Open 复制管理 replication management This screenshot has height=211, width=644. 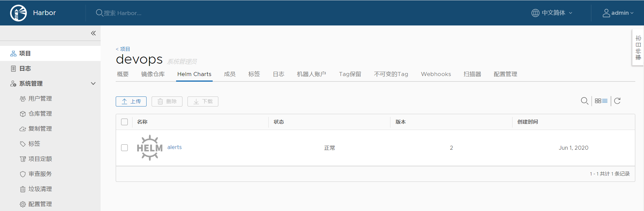point(40,129)
